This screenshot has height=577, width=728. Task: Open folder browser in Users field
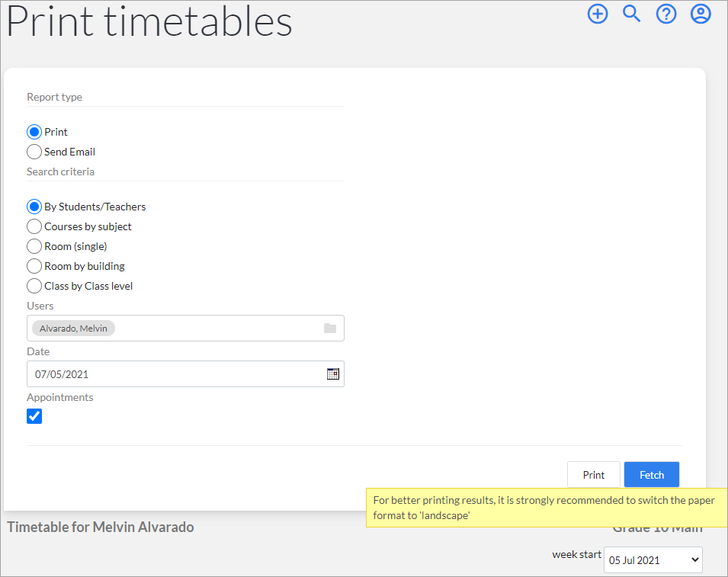pyautogui.click(x=330, y=329)
